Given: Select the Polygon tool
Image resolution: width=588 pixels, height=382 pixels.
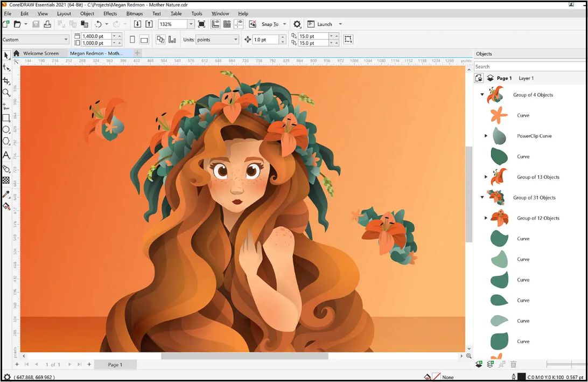Looking at the screenshot, I should point(6,142).
